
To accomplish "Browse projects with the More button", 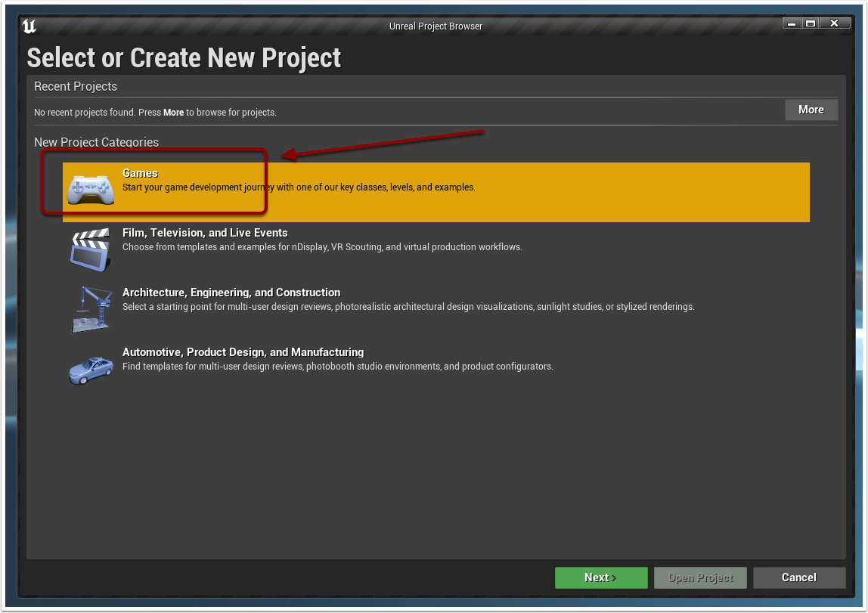I will coord(811,110).
